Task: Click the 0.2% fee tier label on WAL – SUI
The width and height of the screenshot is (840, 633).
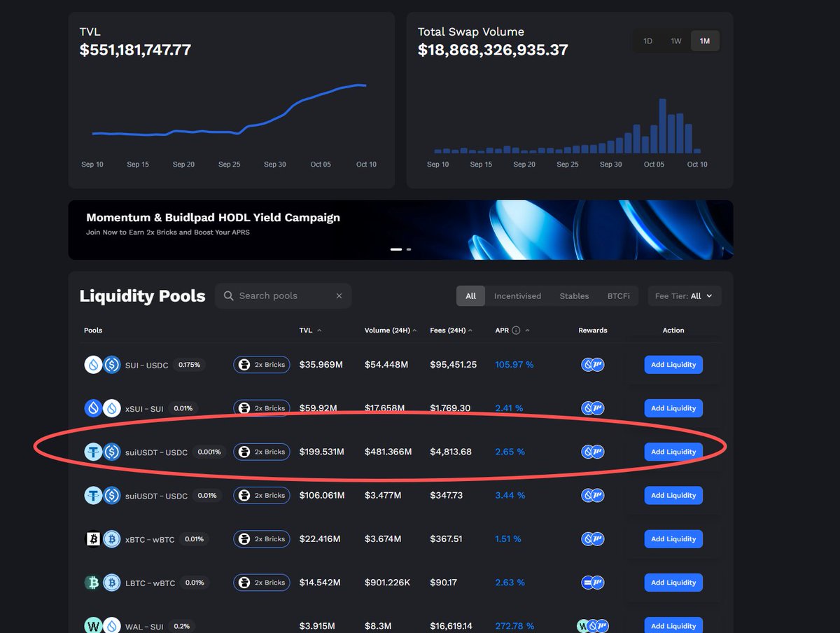Action: tap(182, 626)
